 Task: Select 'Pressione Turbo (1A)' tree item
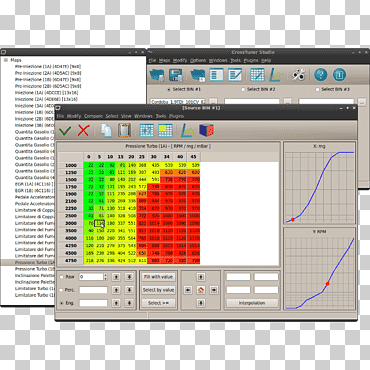pos(34,263)
